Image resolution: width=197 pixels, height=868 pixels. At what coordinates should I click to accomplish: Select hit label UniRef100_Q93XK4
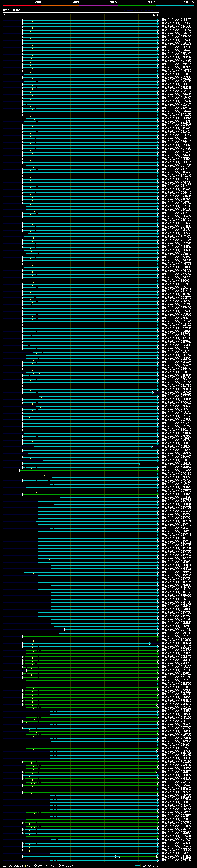(176, 511)
